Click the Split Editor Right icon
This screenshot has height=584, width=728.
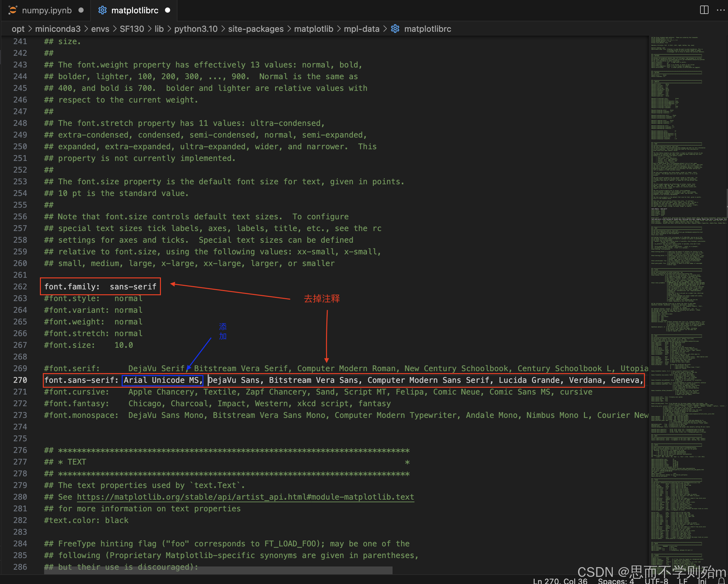(704, 10)
